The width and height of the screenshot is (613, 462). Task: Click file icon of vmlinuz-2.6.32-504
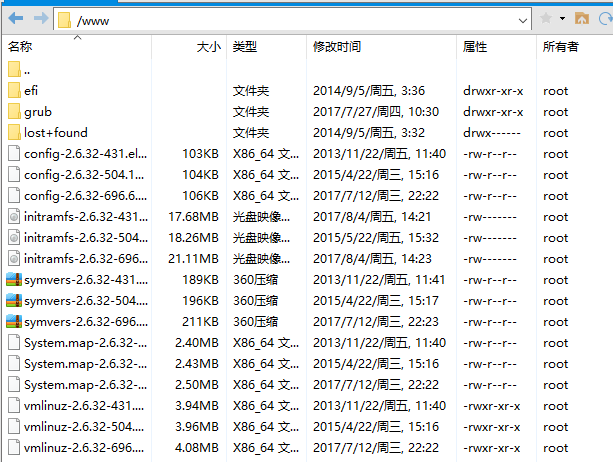tap(14, 426)
